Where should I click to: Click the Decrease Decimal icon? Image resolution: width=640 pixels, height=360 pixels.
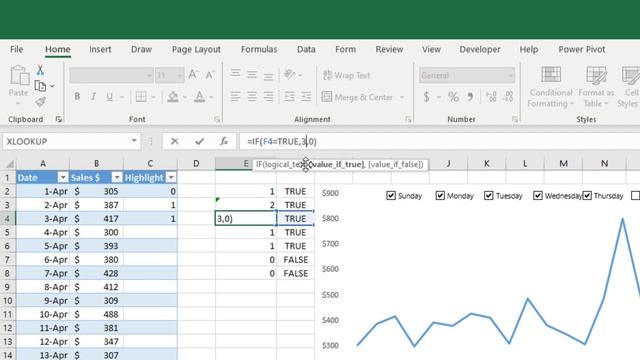[x=508, y=97]
